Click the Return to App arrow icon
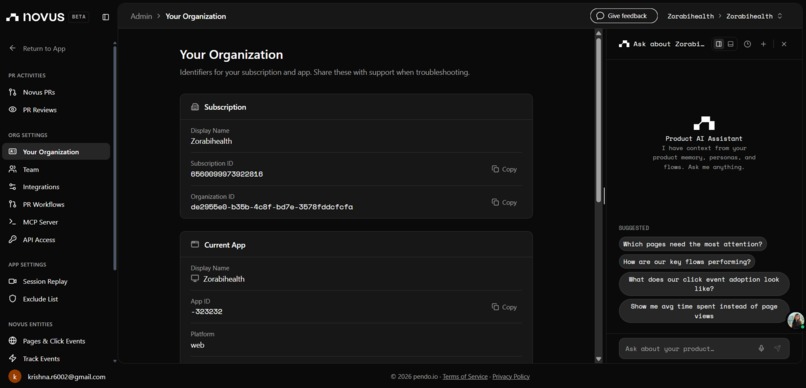The width and height of the screenshot is (806, 388). pyautogui.click(x=13, y=48)
